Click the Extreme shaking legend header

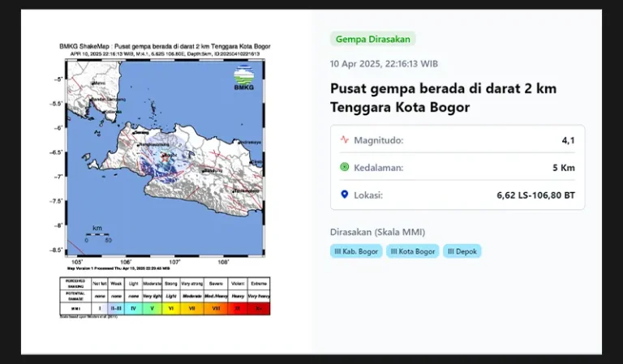click(259, 284)
